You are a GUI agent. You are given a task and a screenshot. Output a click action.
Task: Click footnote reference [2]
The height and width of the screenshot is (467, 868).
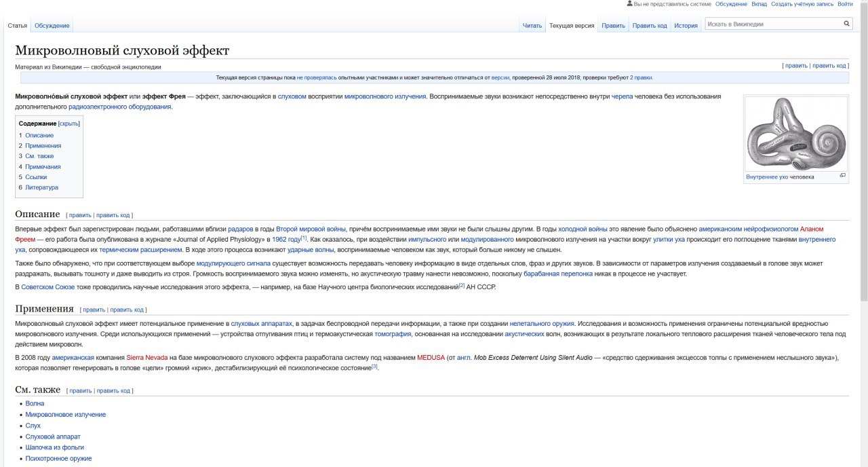462,285
